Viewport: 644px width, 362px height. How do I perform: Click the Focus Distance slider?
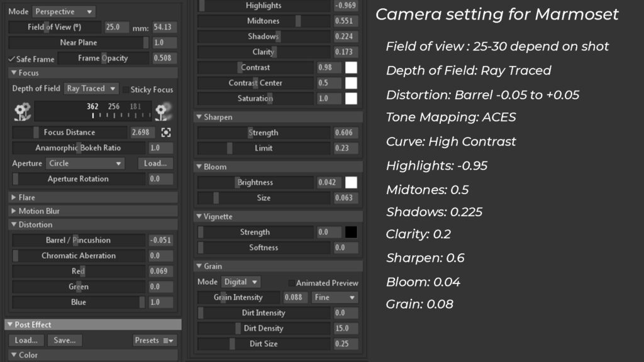69,133
